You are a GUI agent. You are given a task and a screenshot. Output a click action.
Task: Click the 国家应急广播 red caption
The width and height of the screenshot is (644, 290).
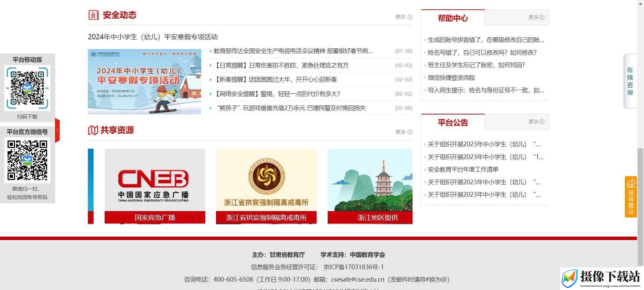[x=155, y=217]
